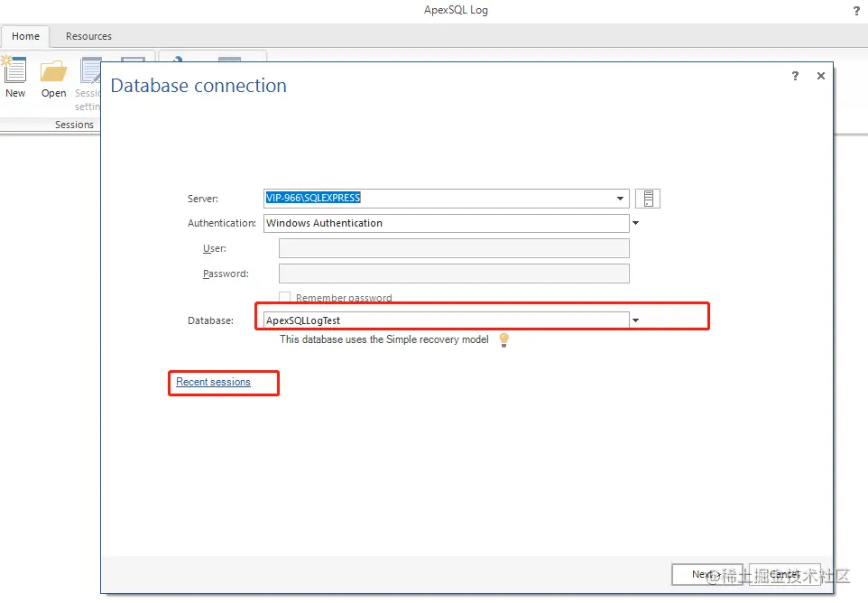Click the Session settings icon
Image resolution: width=868 pixels, height=603 pixels.
point(91,71)
